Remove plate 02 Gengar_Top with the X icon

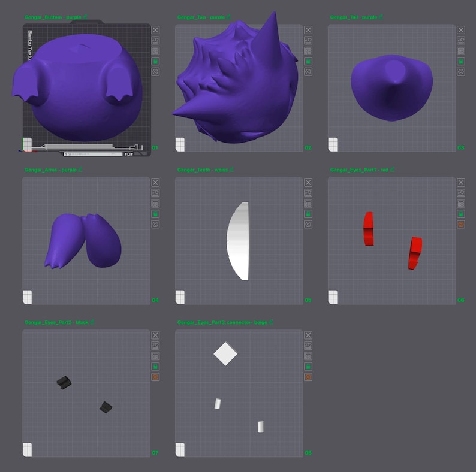tap(308, 30)
